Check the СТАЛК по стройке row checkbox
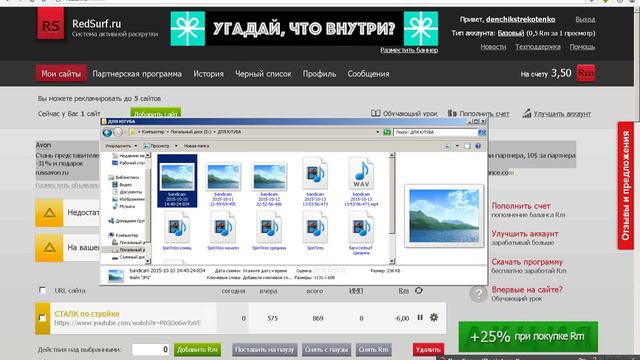Screen dimensions: 640x360 point(42,318)
